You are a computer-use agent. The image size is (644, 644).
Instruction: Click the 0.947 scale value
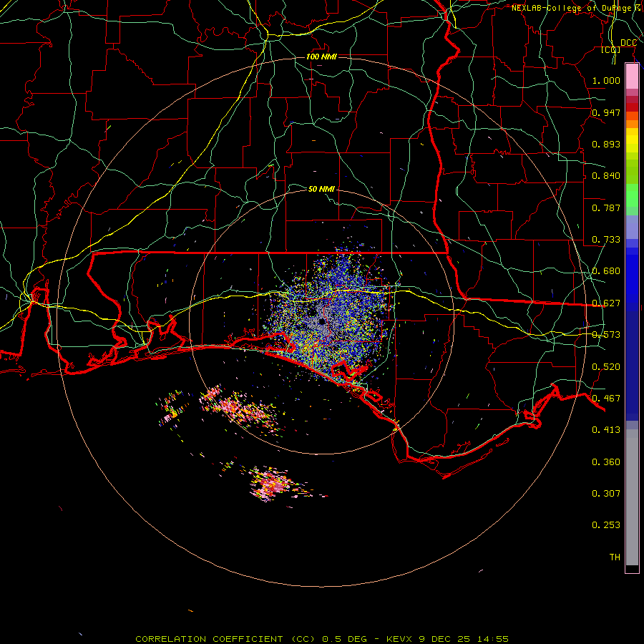[x=606, y=112]
